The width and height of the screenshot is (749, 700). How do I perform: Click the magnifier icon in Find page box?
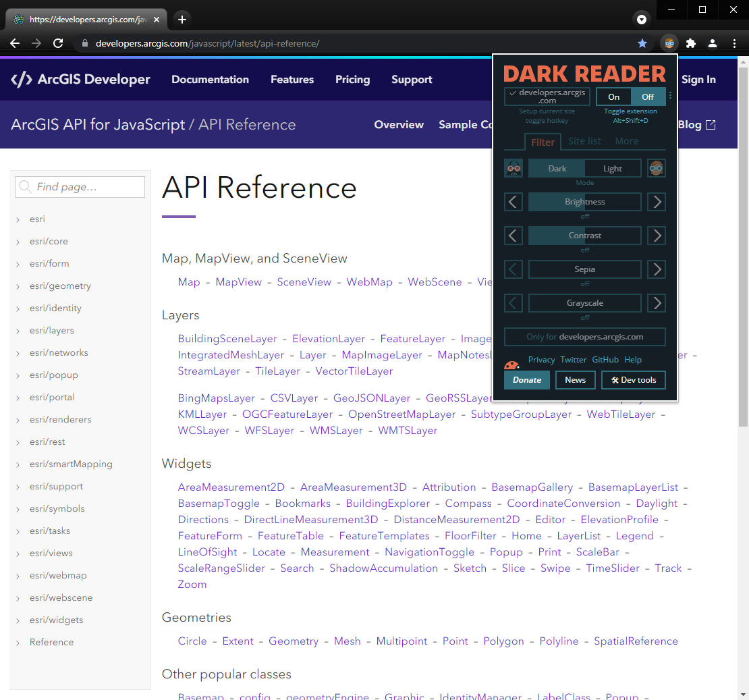(x=26, y=187)
